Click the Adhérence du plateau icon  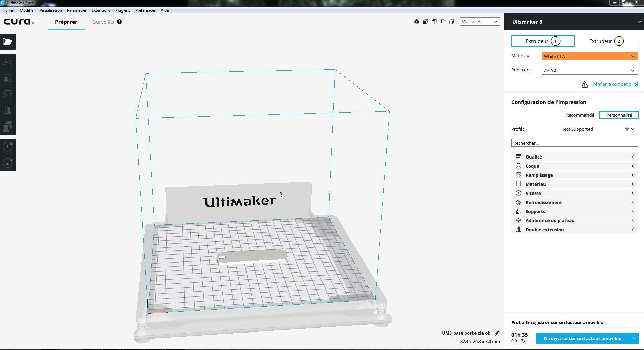pos(518,220)
